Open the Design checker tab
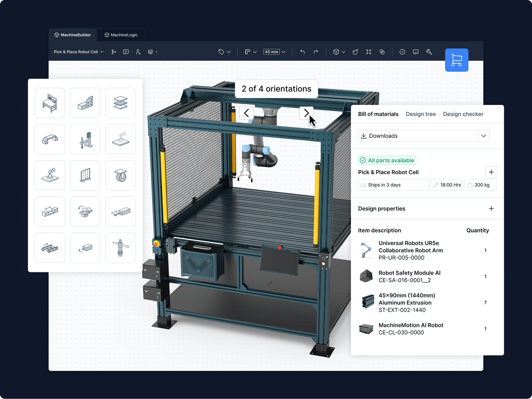Viewport: 532px width, 399px height. click(463, 114)
